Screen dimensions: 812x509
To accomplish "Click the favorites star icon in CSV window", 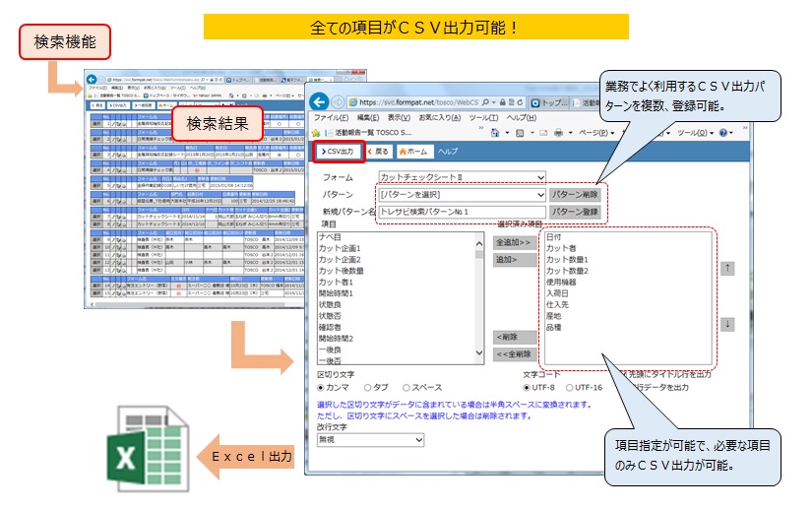I will tap(316, 133).
